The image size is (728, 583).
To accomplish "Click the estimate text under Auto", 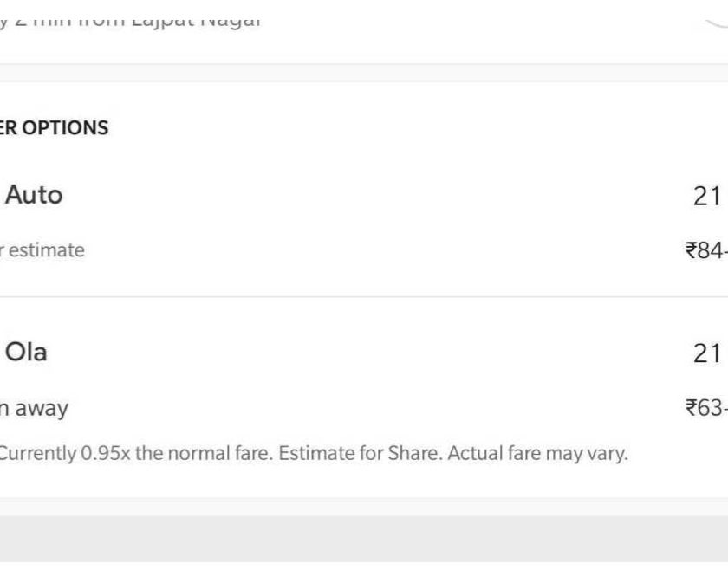I will coord(45,250).
